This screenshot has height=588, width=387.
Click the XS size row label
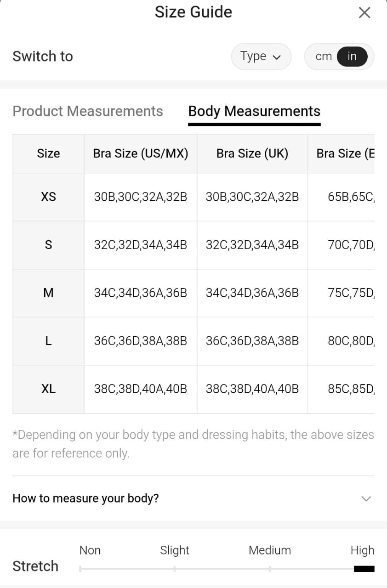point(48,197)
